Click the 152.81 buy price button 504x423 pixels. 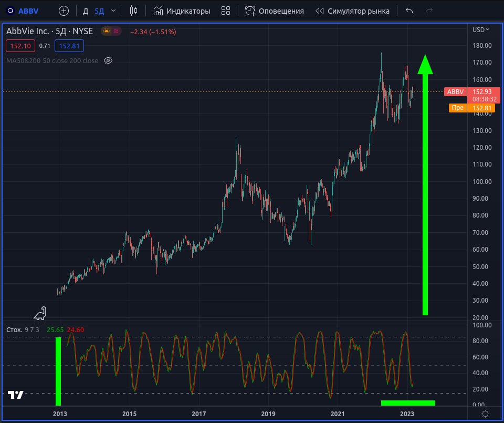(x=69, y=46)
